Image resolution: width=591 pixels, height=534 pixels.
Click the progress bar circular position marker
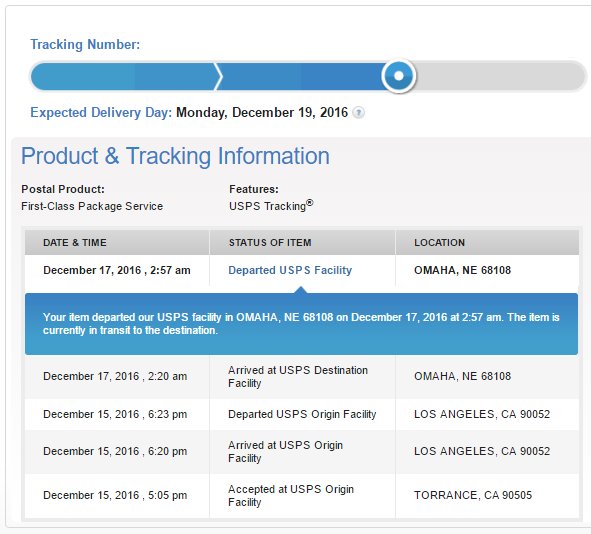pos(398,76)
